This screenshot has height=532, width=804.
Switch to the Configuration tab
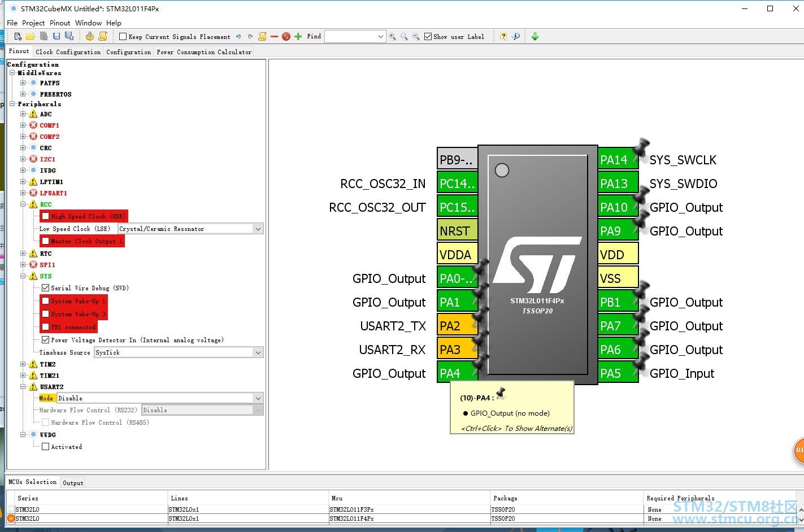[128, 52]
